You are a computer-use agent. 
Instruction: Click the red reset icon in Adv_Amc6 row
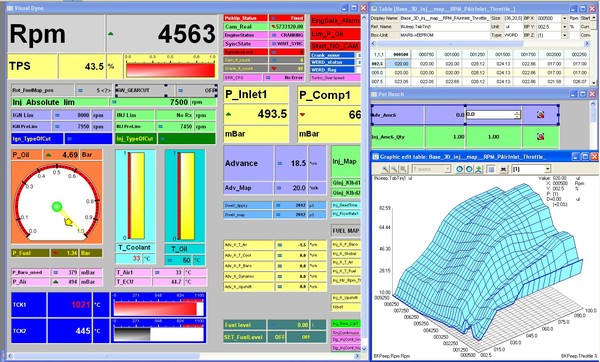(x=540, y=114)
